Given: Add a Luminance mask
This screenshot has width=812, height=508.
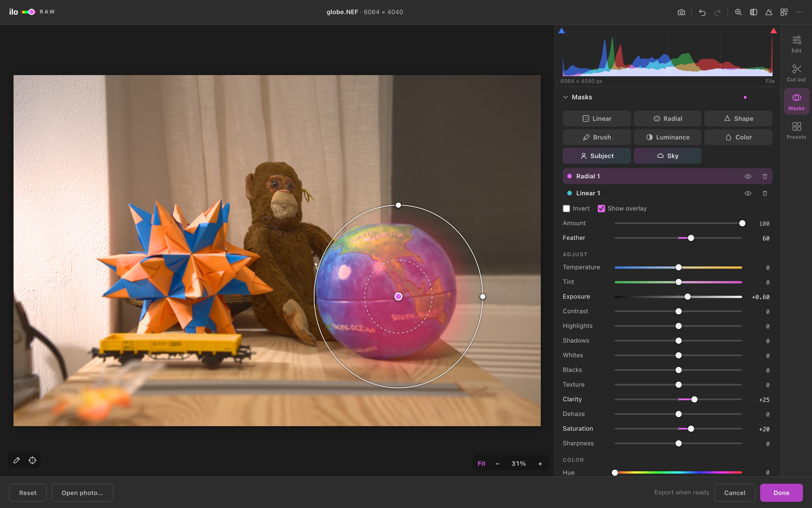Looking at the screenshot, I should point(667,137).
